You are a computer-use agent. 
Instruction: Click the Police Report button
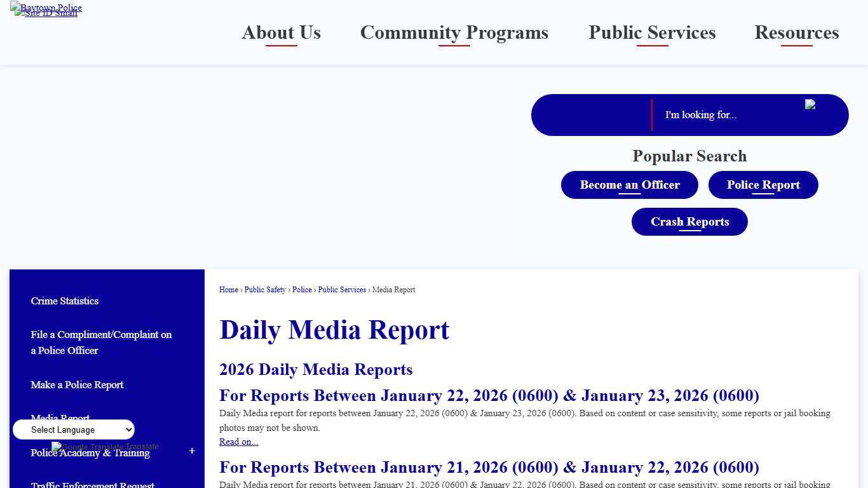[763, 185]
